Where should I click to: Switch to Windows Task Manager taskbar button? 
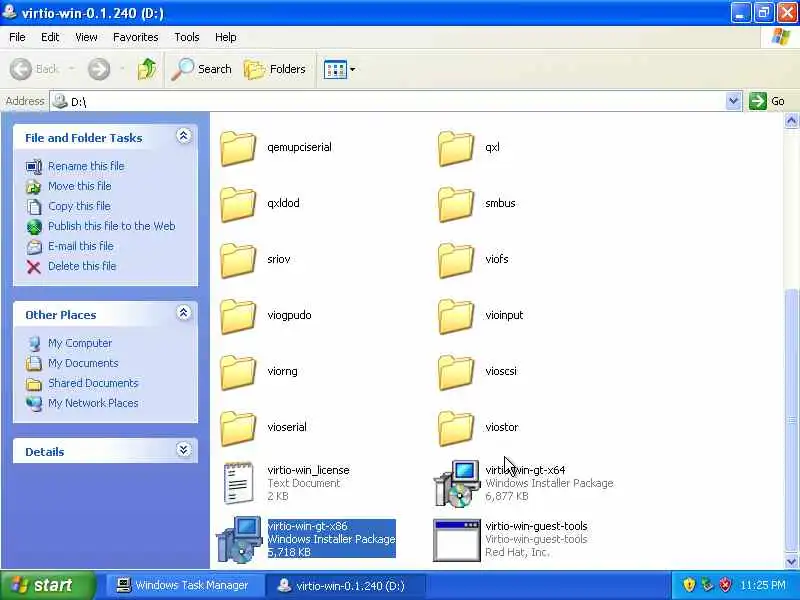pyautogui.click(x=185, y=586)
